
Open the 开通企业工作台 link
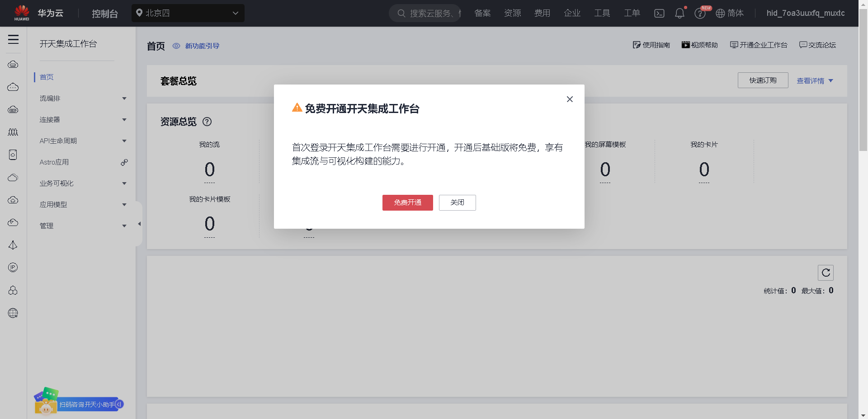[x=759, y=45]
